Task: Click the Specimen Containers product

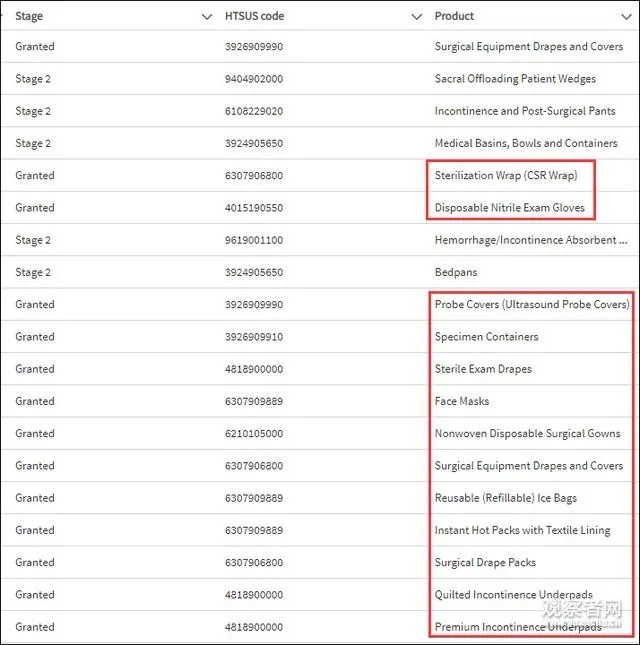Action: [486, 337]
